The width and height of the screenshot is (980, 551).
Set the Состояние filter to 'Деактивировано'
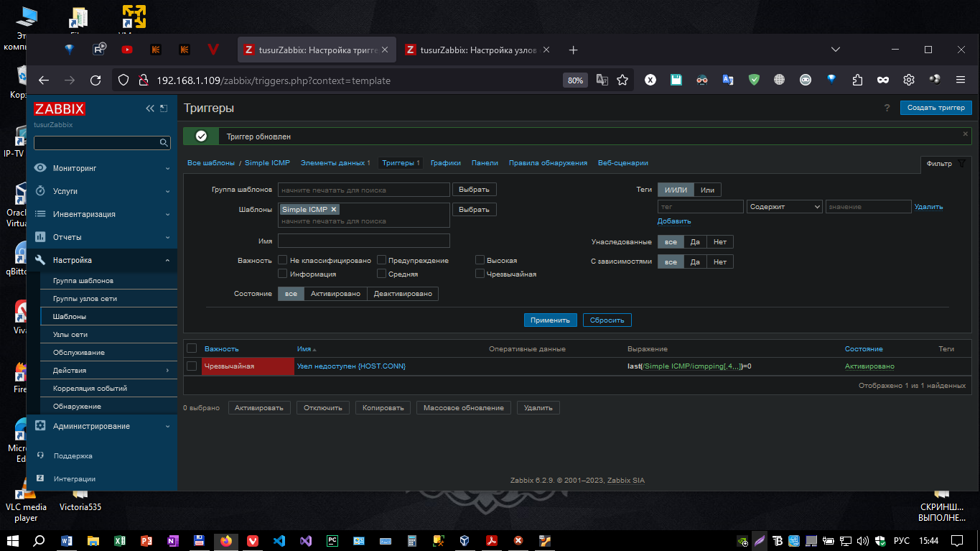click(403, 294)
